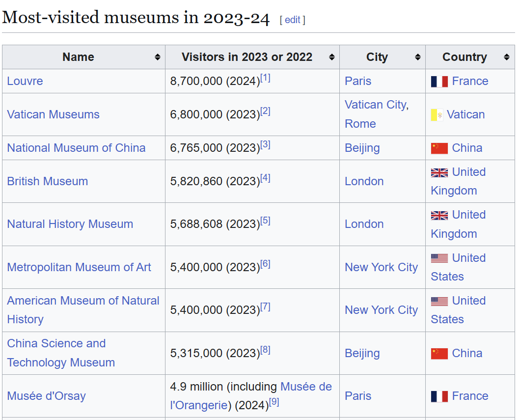520x420 pixels.
Task: Open London link in British Museum row
Action: point(364,181)
